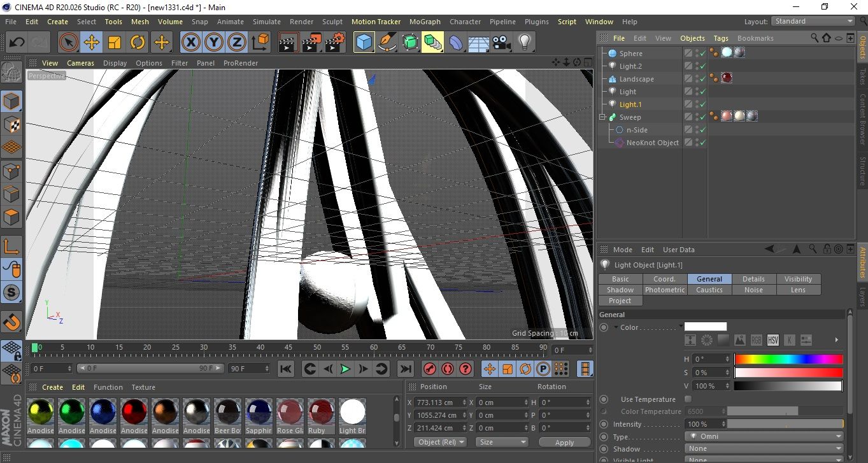Toggle Sweep visibility dots
Viewport: 868px width, 463px height.
[697, 117]
